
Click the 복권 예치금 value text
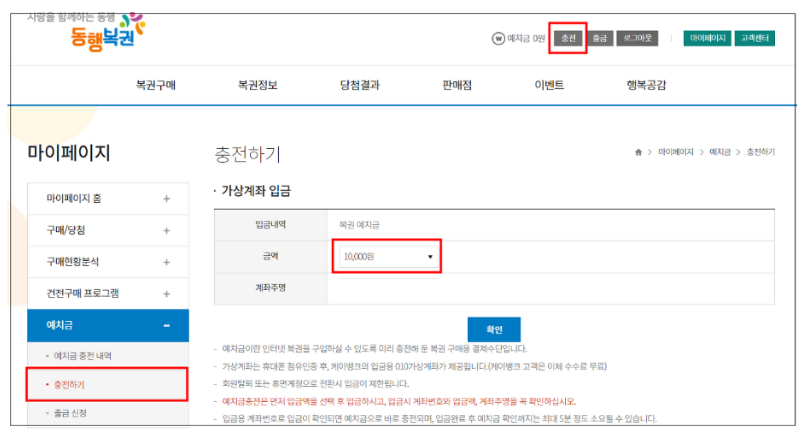(x=359, y=225)
